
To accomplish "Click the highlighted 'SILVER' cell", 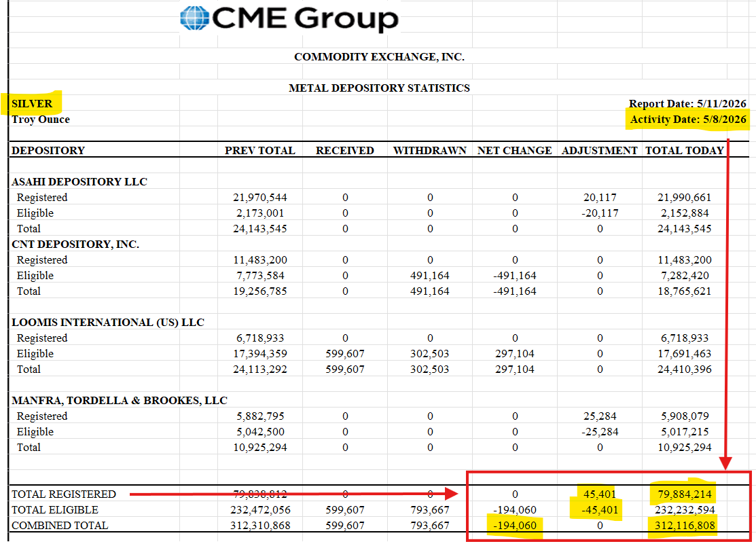I will (x=32, y=104).
